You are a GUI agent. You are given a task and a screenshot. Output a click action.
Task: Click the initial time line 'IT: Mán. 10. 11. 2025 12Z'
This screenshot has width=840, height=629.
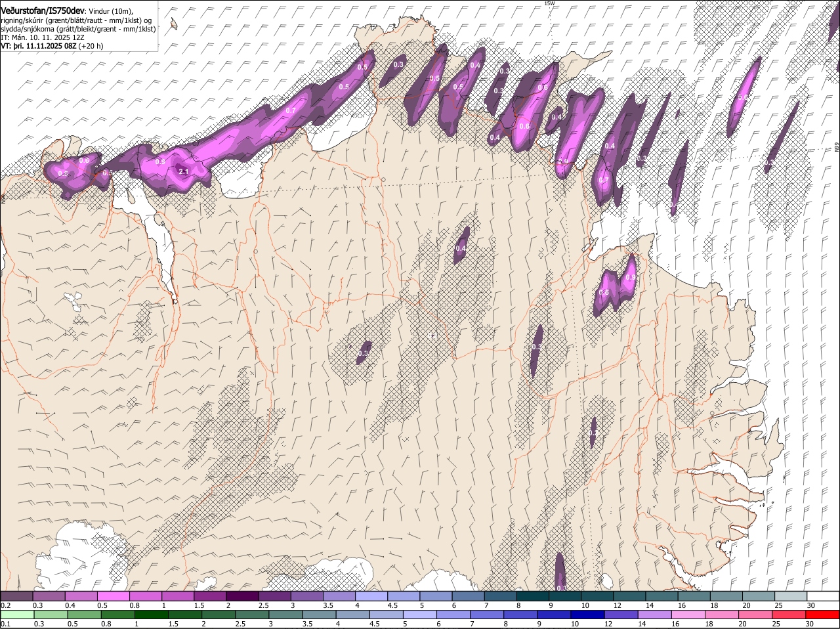[x=43, y=38]
